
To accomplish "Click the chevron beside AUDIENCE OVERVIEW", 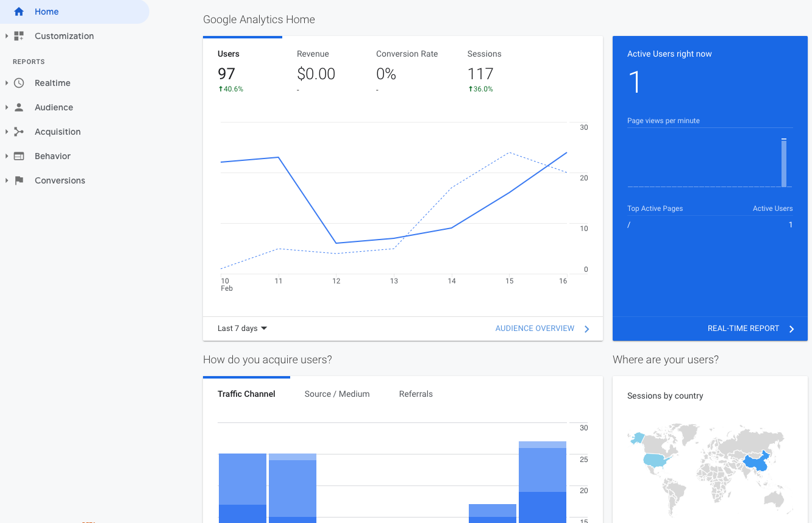I will click(586, 329).
